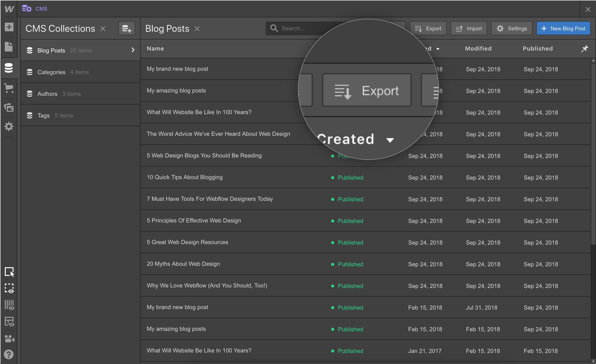
Task: Open the Help menu question mark icon
Action: 9,354
